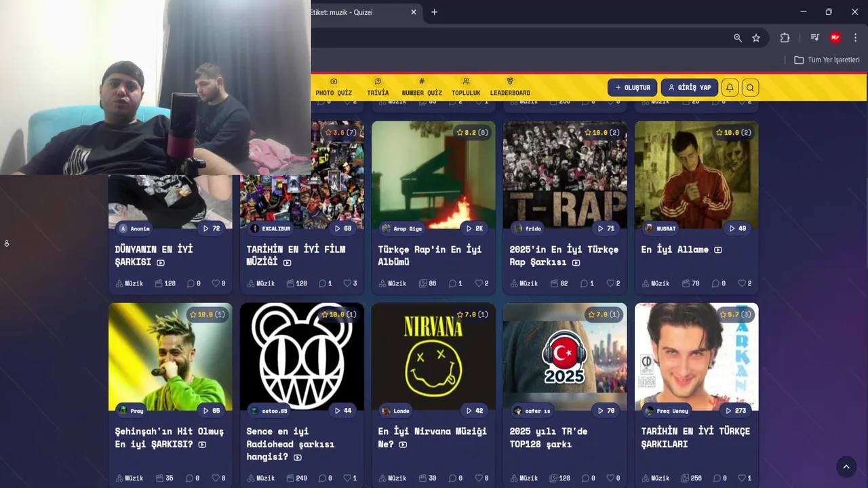Viewport: 868px width, 488px height.
Task: Click the Giriş Yap button
Action: tap(689, 87)
